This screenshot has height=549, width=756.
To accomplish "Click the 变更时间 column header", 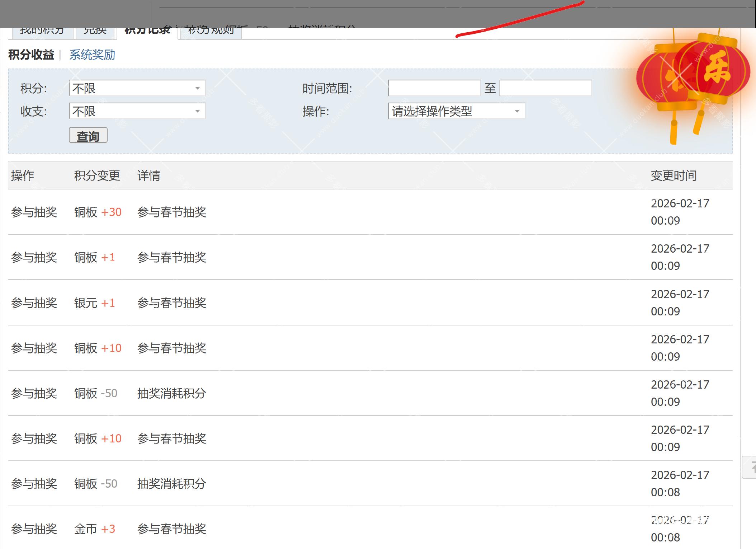I will click(x=674, y=175).
